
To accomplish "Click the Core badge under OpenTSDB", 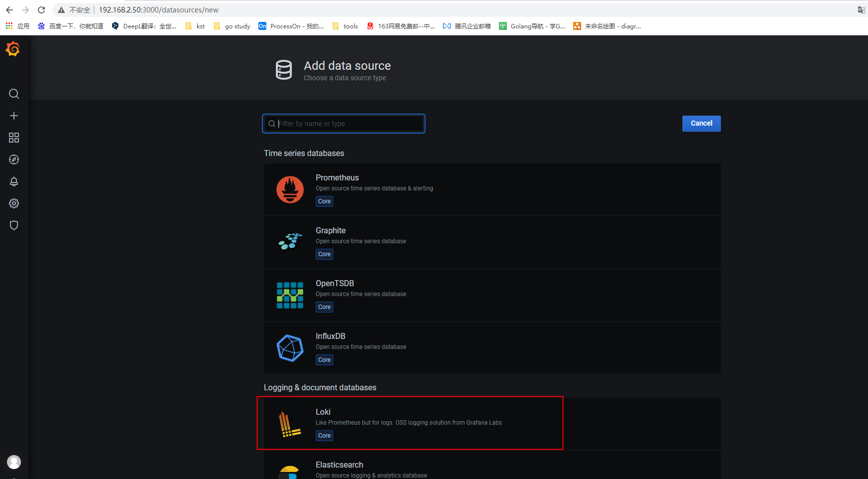I will pyautogui.click(x=324, y=307).
